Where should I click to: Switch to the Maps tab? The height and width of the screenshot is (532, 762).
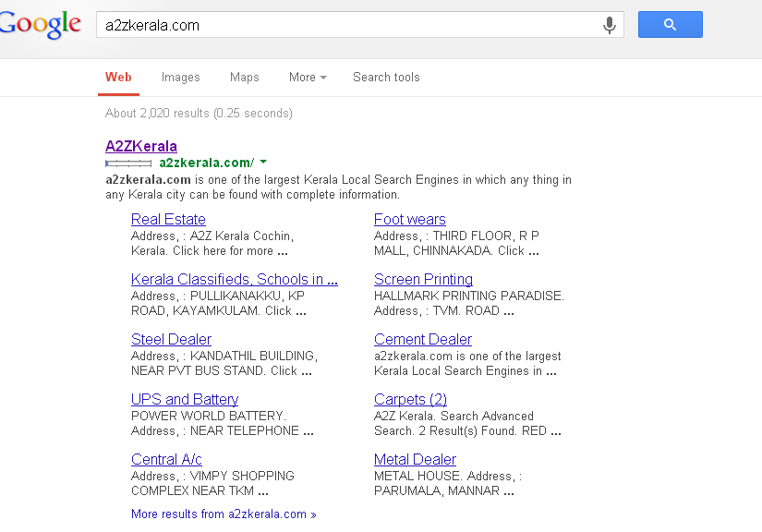245,78
